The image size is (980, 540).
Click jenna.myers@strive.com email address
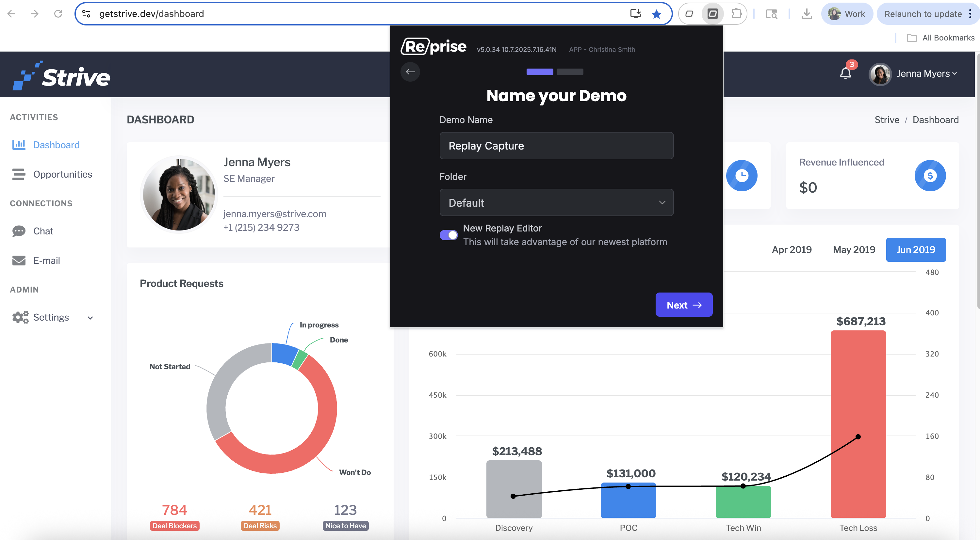point(275,214)
